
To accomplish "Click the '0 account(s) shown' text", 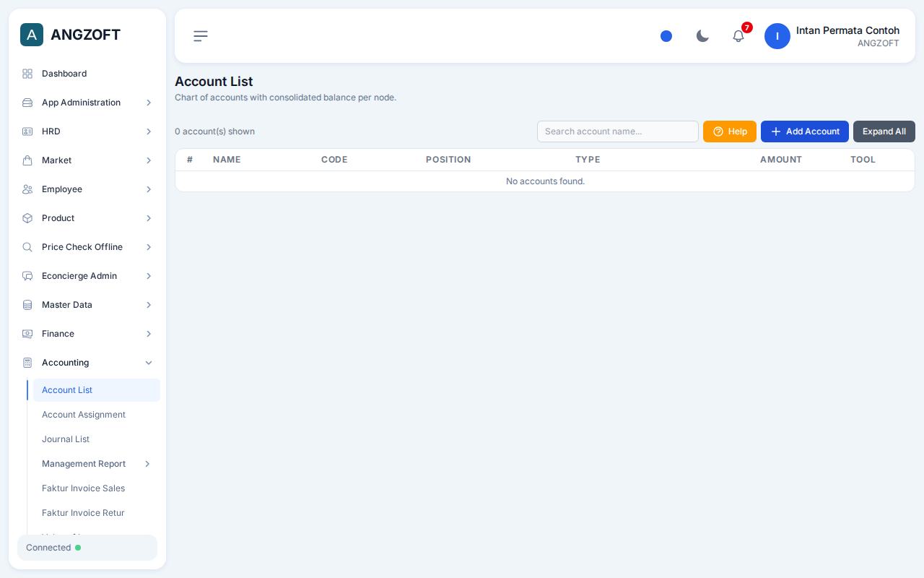I will coord(214,131).
